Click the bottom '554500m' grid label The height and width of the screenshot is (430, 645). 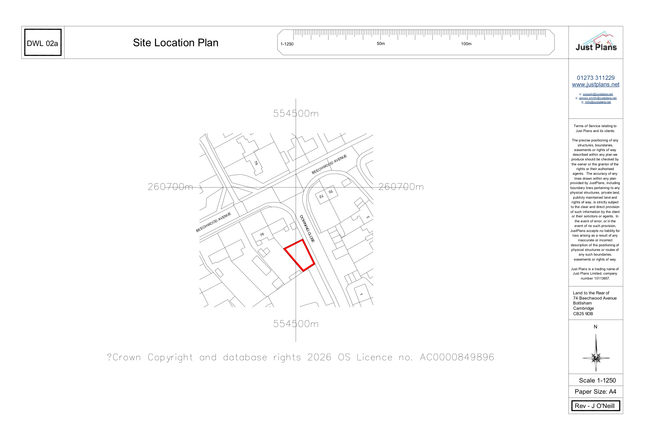[296, 324]
